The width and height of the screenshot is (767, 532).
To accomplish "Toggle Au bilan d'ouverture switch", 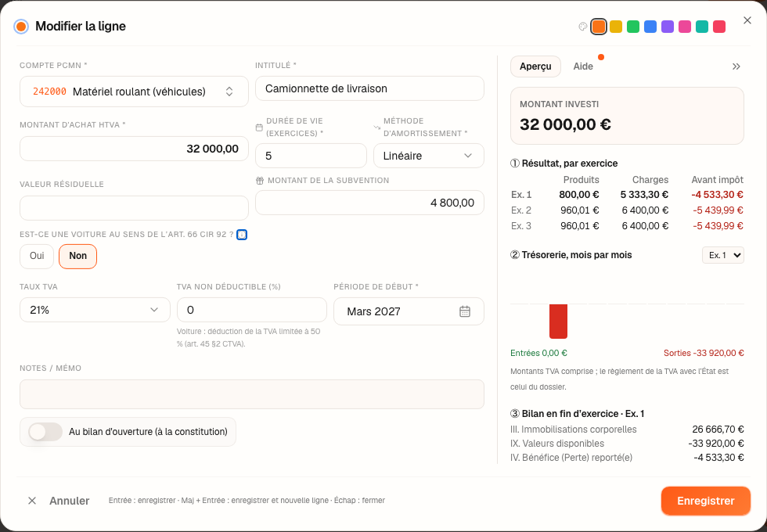I will pos(45,432).
